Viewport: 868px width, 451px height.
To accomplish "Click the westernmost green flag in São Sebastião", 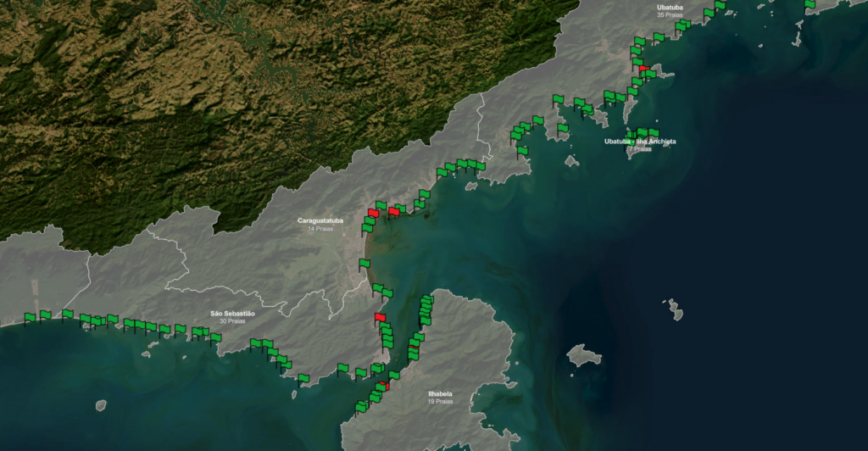I will point(31,318).
